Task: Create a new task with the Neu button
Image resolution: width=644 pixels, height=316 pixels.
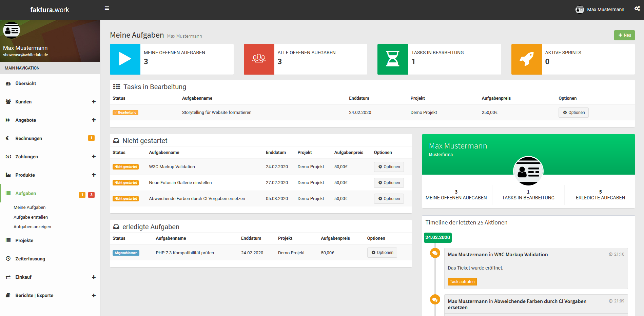Action: (x=624, y=35)
